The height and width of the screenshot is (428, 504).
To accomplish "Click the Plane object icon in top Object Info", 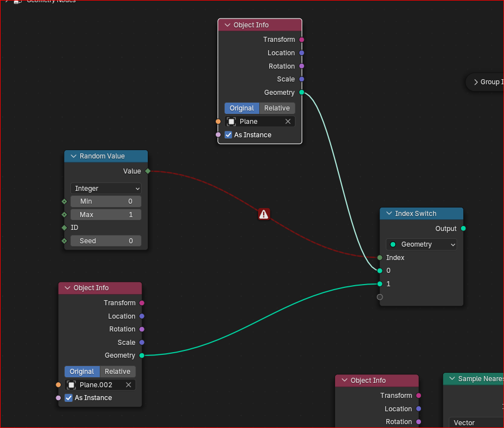I will [x=231, y=122].
